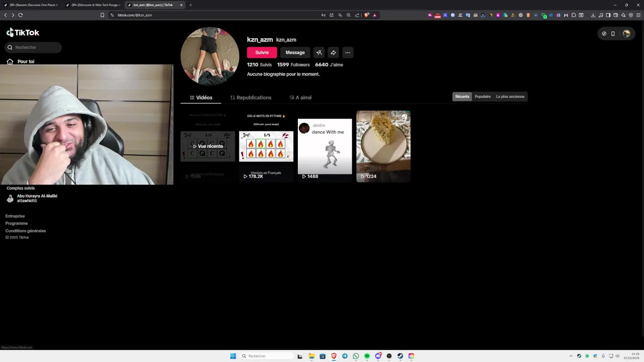
Task: Show hidden system tray icons chevron
Action: click(571, 356)
